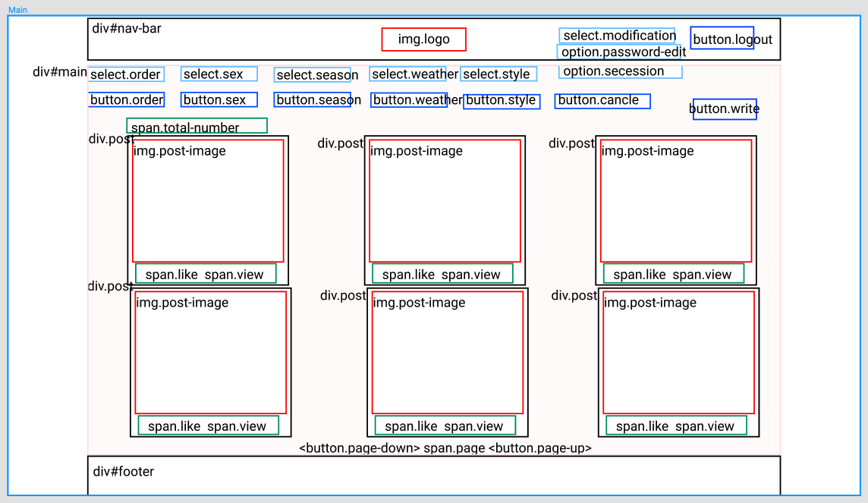The image size is (868, 503).
Task: Open the select.modification dropdown
Action: coord(617,36)
